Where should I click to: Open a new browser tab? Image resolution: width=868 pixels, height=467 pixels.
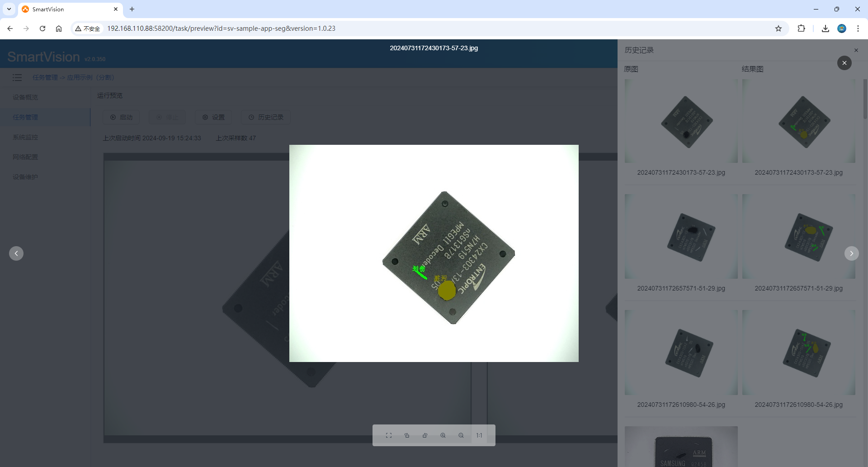pyautogui.click(x=132, y=9)
